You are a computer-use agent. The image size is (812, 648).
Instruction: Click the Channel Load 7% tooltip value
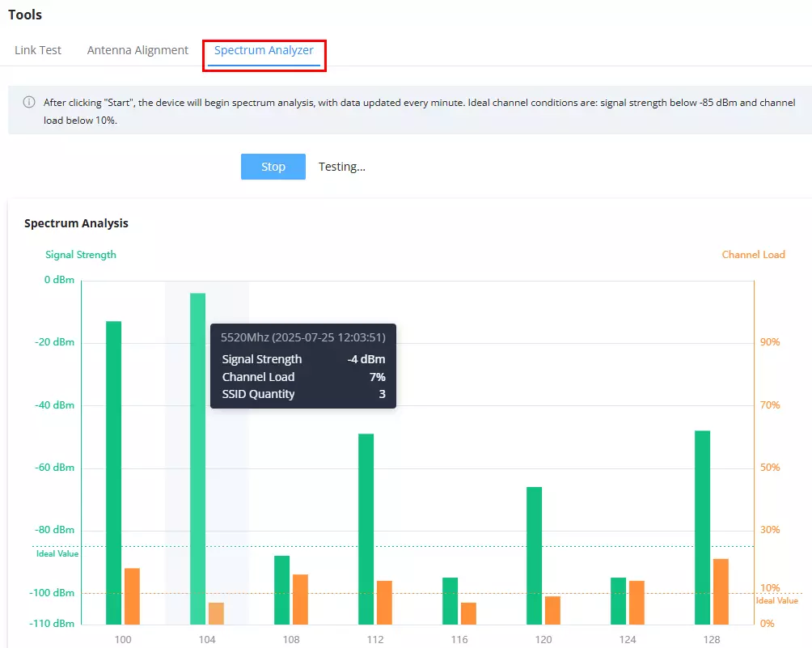click(x=378, y=377)
